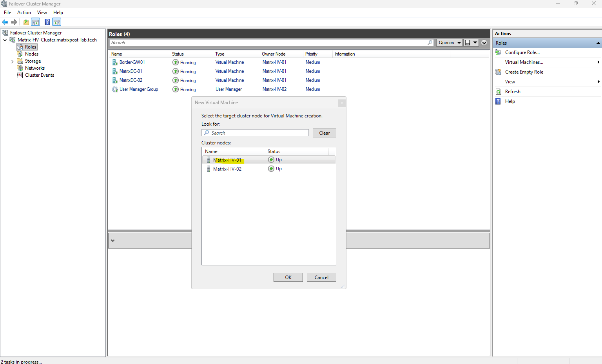Click the Configure Role icon
Image resolution: width=602 pixels, height=364 pixels.
[498, 52]
